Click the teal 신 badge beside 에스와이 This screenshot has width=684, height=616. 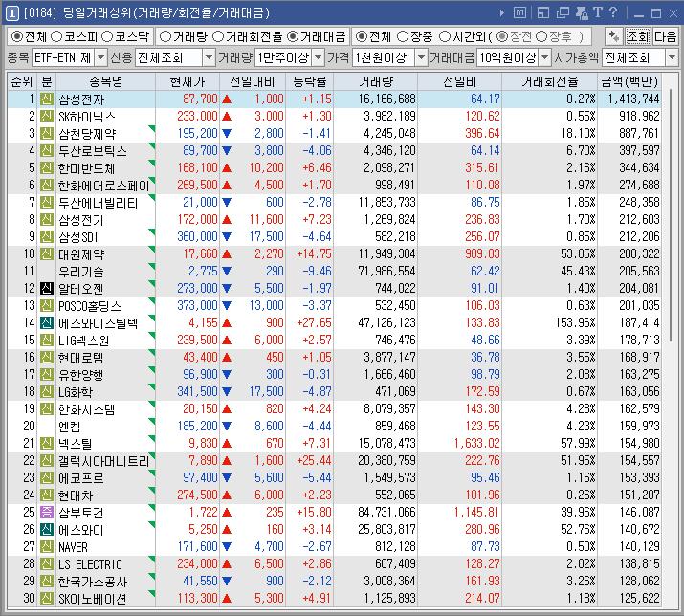point(47,530)
